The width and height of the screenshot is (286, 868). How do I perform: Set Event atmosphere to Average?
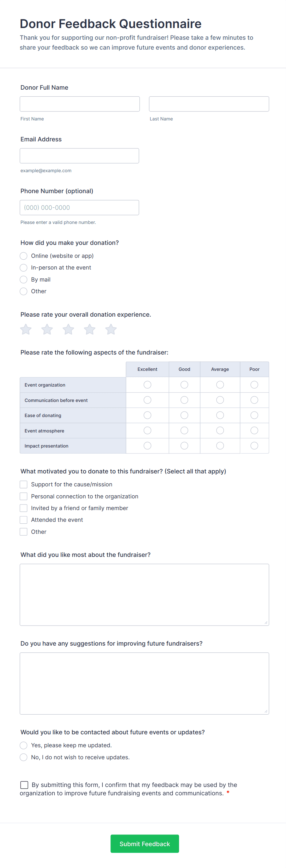220,430
